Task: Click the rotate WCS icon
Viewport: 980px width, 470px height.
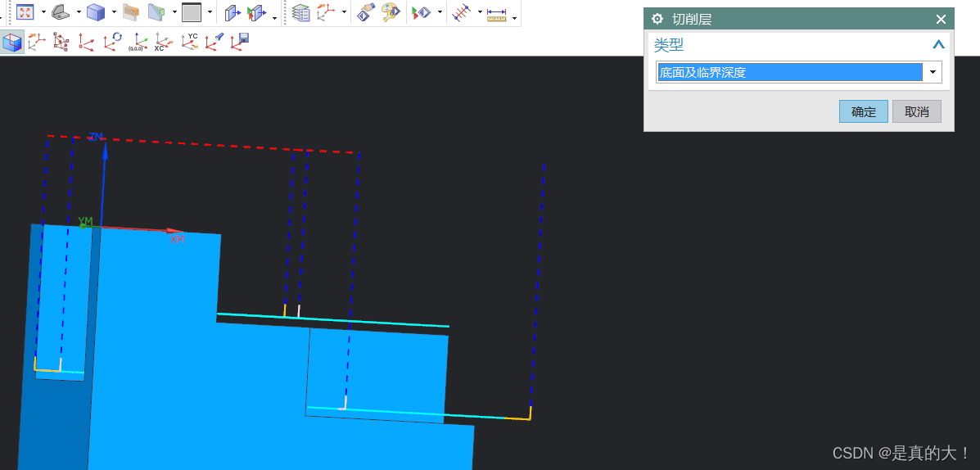Action: [x=112, y=41]
